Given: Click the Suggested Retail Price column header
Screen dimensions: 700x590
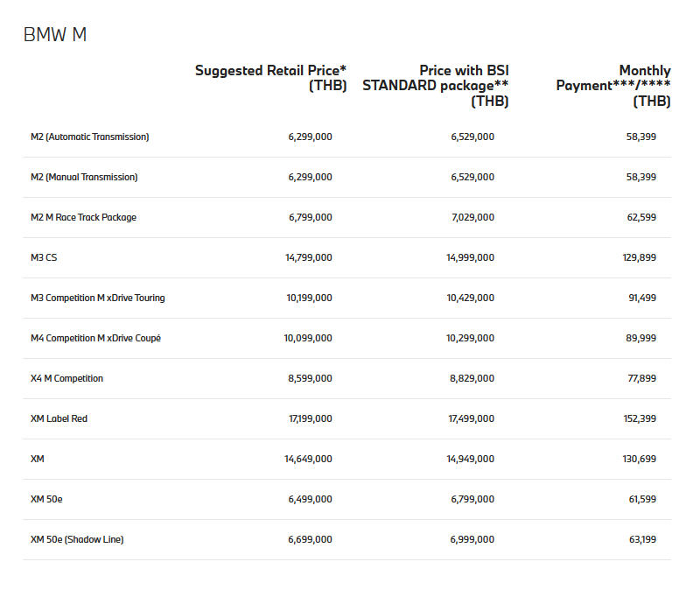Looking at the screenshot, I should [x=270, y=78].
